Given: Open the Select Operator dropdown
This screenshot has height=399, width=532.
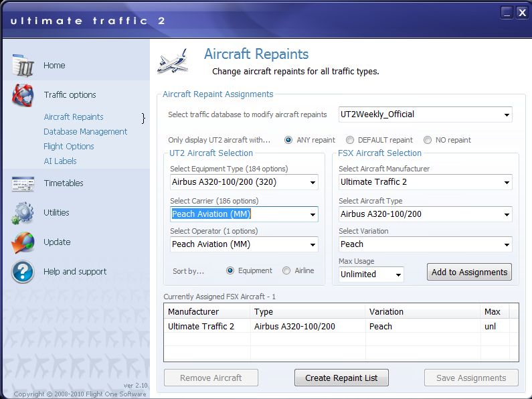Looking at the screenshot, I should pos(244,244).
